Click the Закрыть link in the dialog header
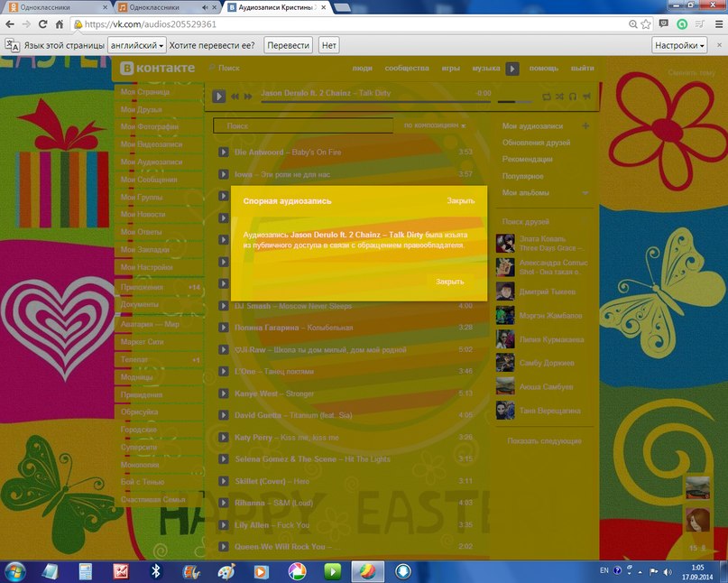The height and width of the screenshot is (583, 728). [x=461, y=200]
